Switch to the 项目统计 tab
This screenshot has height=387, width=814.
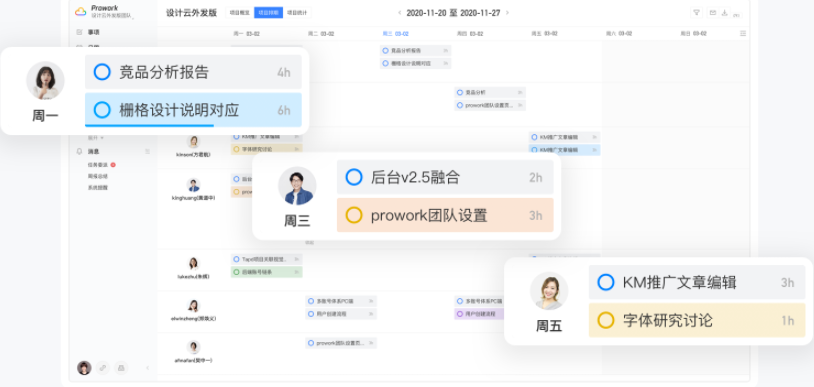(x=297, y=12)
